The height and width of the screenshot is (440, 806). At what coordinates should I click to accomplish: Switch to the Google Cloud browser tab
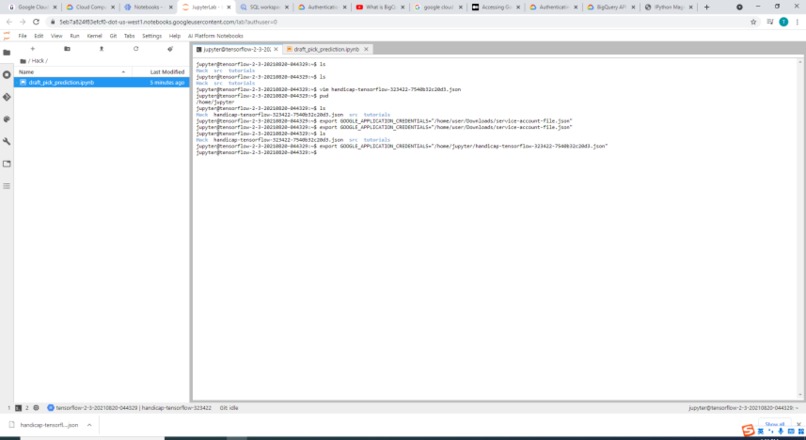point(32,7)
